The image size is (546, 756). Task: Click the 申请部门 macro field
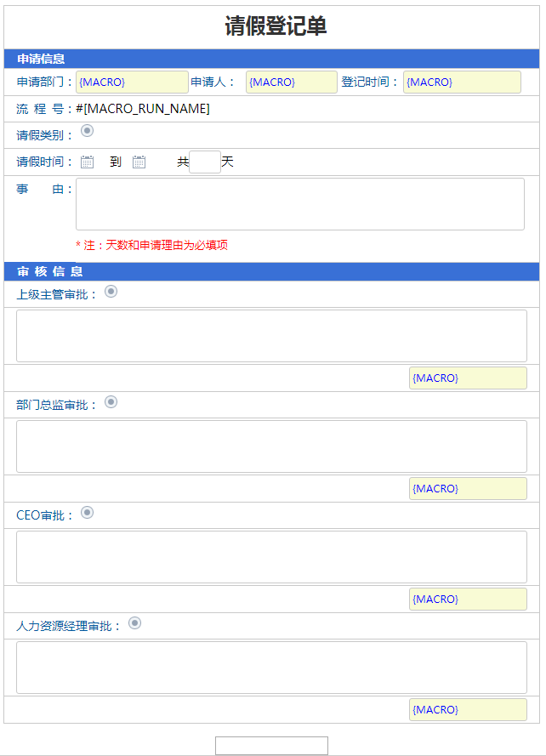[132, 82]
